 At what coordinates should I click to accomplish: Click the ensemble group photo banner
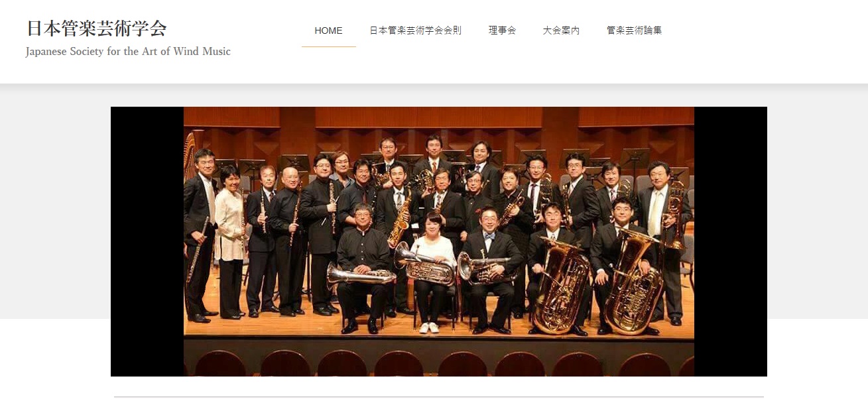click(439, 241)
